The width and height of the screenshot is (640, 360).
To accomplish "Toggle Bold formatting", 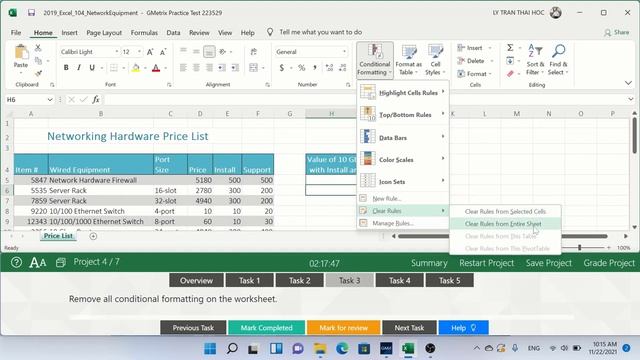I will [x=66, y=68].
